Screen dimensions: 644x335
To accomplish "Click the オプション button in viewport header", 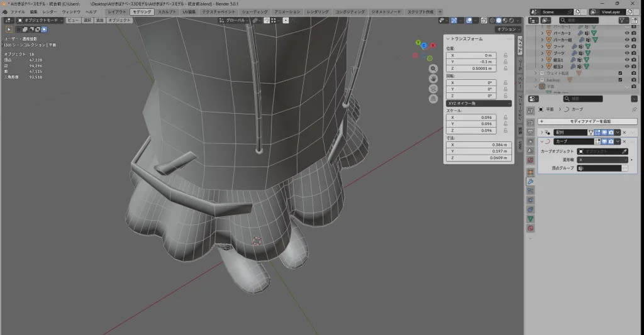I will point(507,29).
